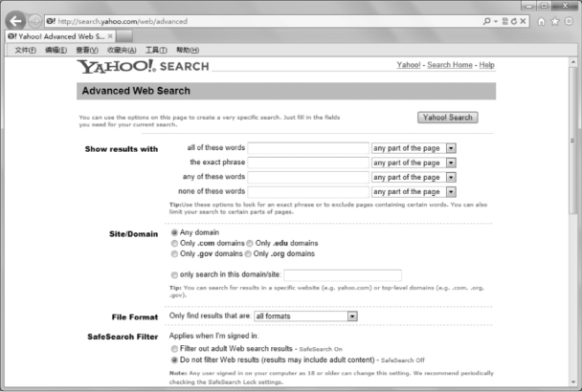The image size is (582, 392).
Task: Select 'only search in this domain/site' radio
Action: pyautogui.click(x=174, y=274)
